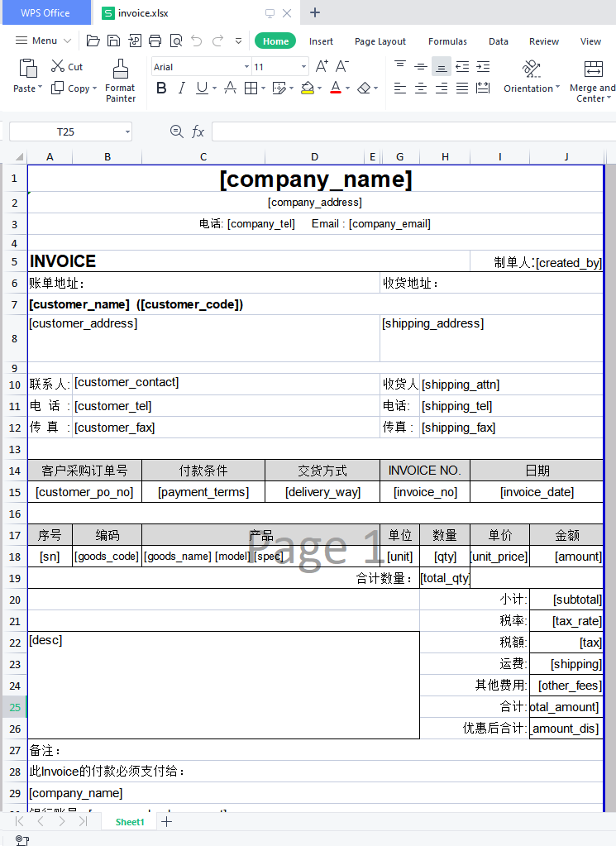Viewport: 616px width, 846px height.
Task: Toggle middle vertical alignment
Action: 442,66
